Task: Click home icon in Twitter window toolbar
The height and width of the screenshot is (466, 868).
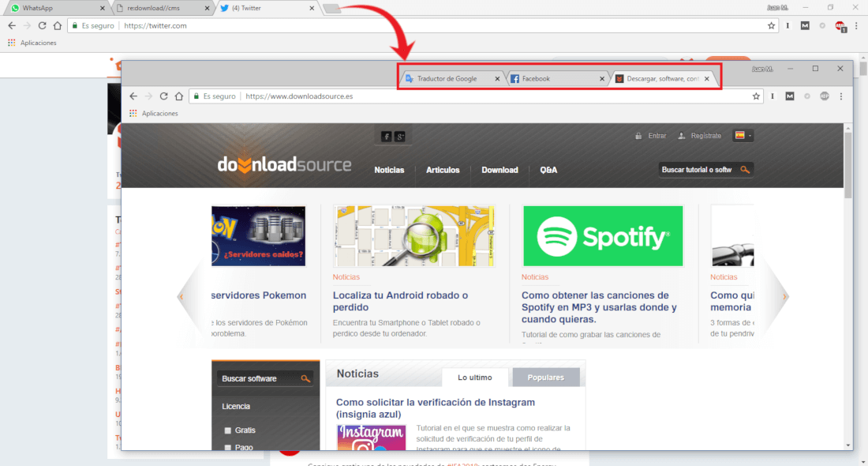Action: click(x=58, y=25)
